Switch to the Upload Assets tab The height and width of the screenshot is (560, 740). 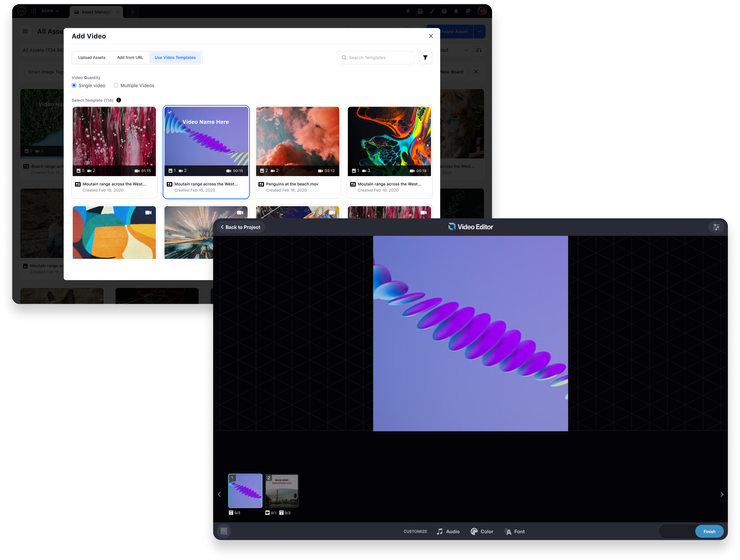pos(92,57)
